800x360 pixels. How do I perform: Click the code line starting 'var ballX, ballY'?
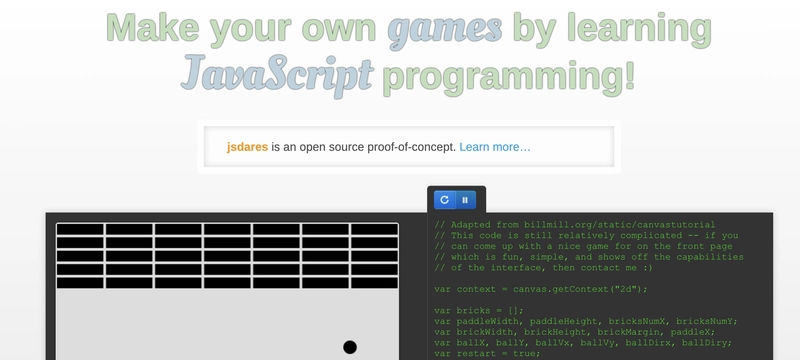coord(583,343)
